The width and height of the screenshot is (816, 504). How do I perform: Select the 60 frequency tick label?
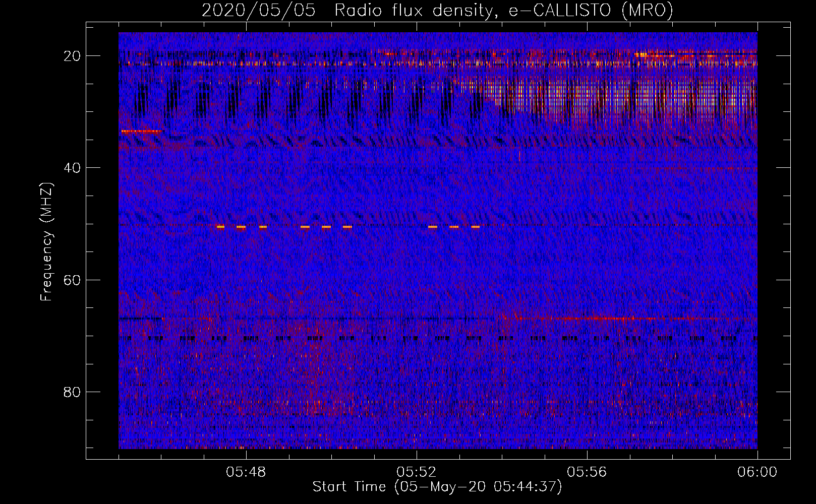coord(73,279)
